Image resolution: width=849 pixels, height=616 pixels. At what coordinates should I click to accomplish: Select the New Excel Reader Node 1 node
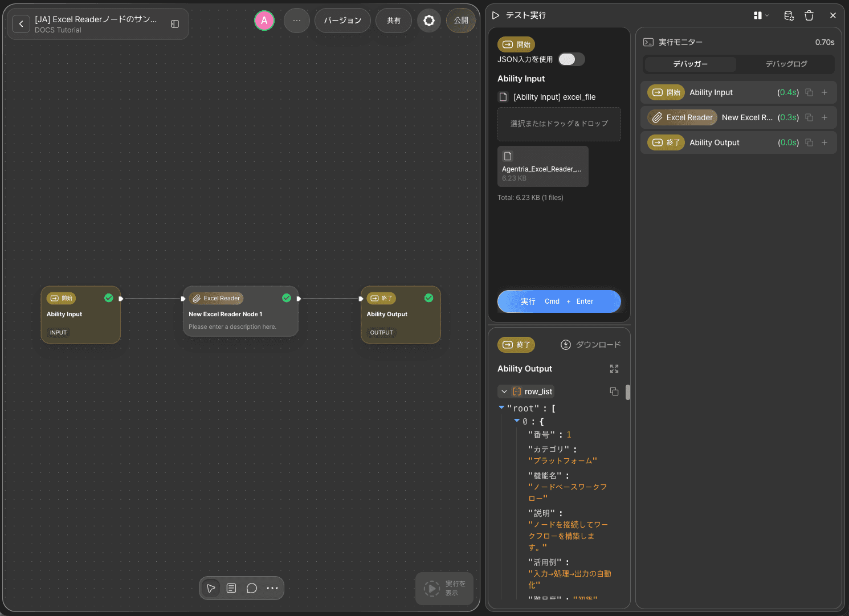pos(240,311)
